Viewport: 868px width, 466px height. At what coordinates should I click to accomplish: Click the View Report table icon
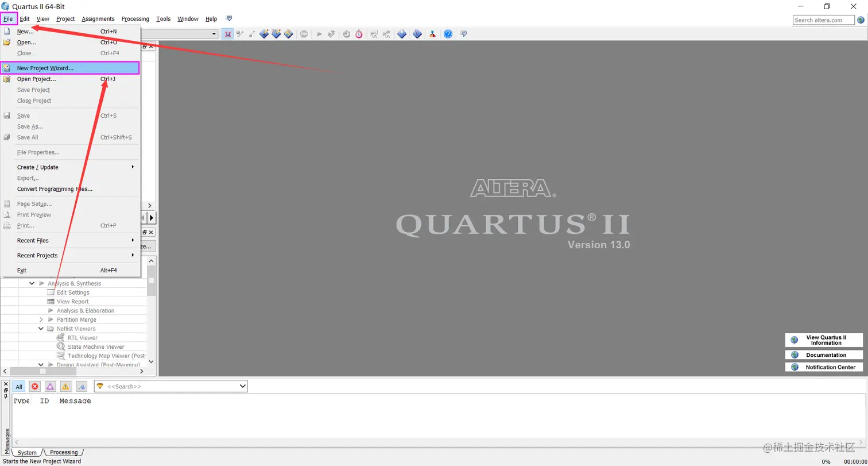51,302
